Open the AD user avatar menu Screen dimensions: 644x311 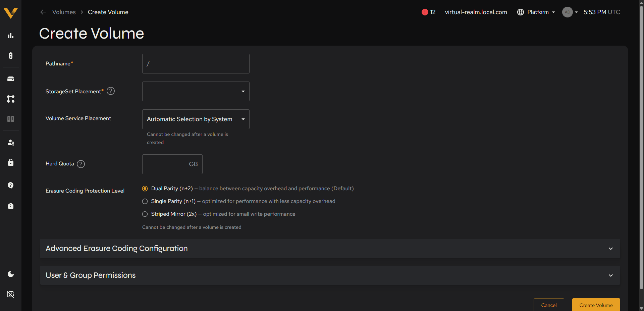click(x=570, y=12)
